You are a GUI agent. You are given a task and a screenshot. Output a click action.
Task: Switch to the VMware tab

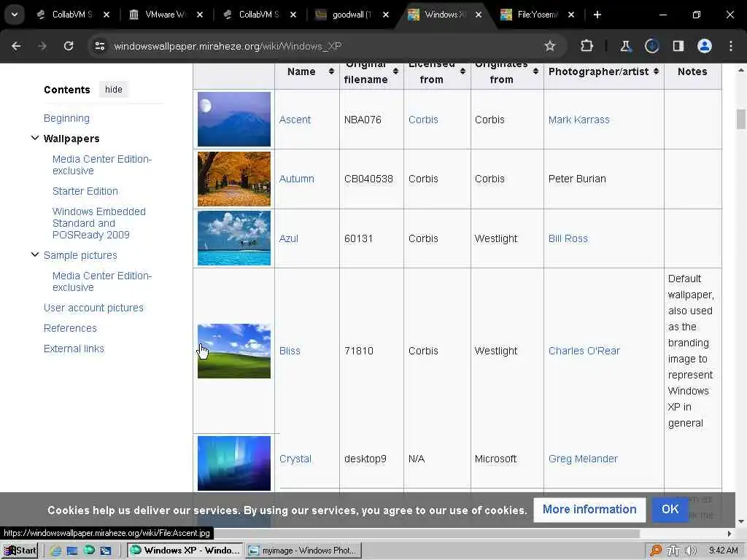pos(165,15)
